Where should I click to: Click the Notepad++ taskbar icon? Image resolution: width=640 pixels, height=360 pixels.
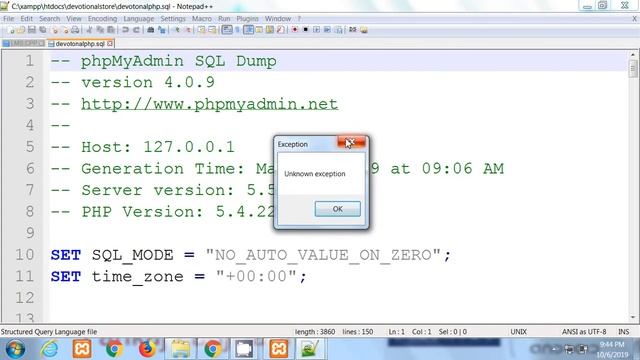(310, 349)
